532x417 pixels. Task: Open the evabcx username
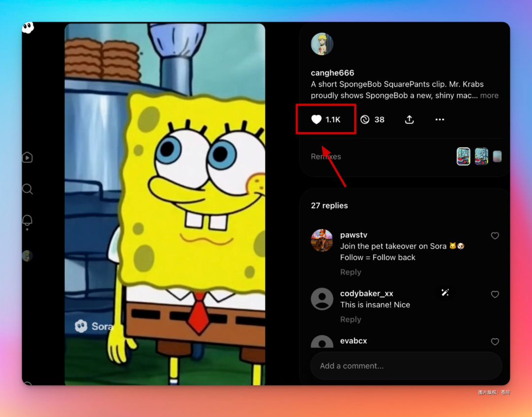[x=354, y=341]
